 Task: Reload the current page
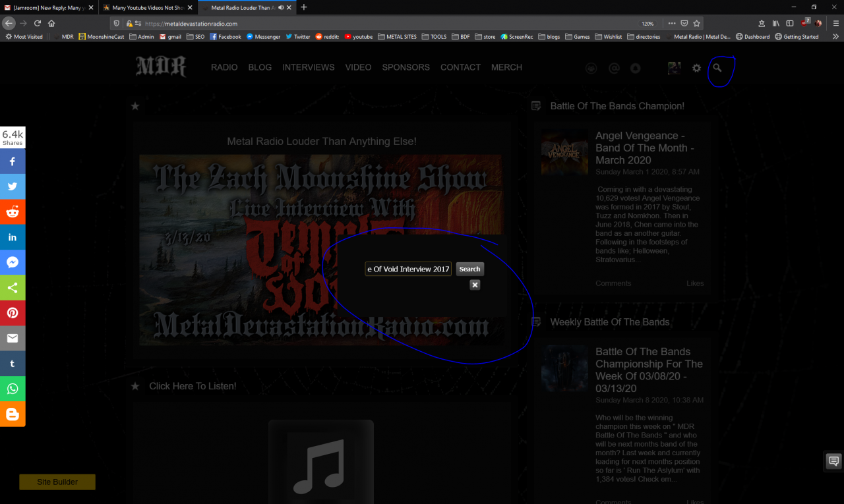click(x=38, y=23)
